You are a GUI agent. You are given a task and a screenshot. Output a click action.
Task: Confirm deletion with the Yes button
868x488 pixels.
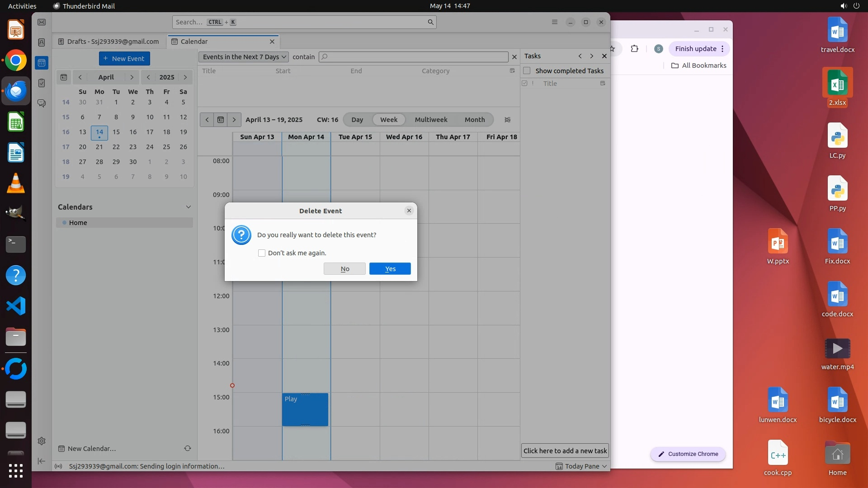[x=390, y=269]
